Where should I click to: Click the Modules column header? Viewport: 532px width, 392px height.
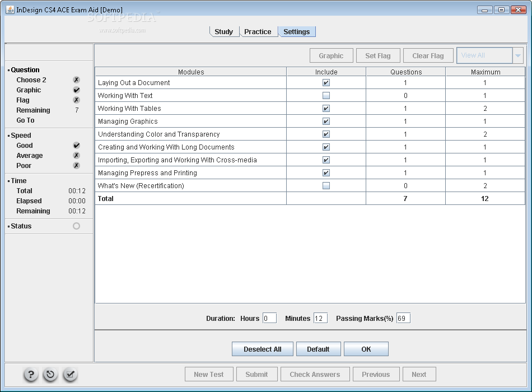191,72
